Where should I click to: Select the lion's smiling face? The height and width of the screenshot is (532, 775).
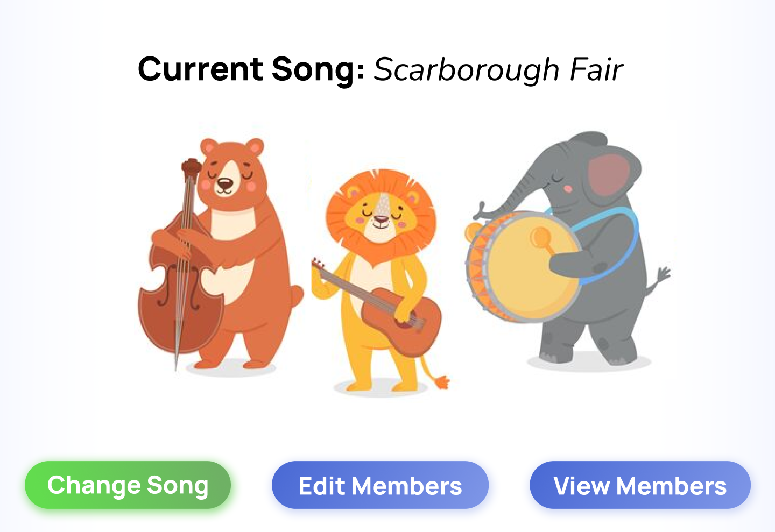click(x=381, y=215)
